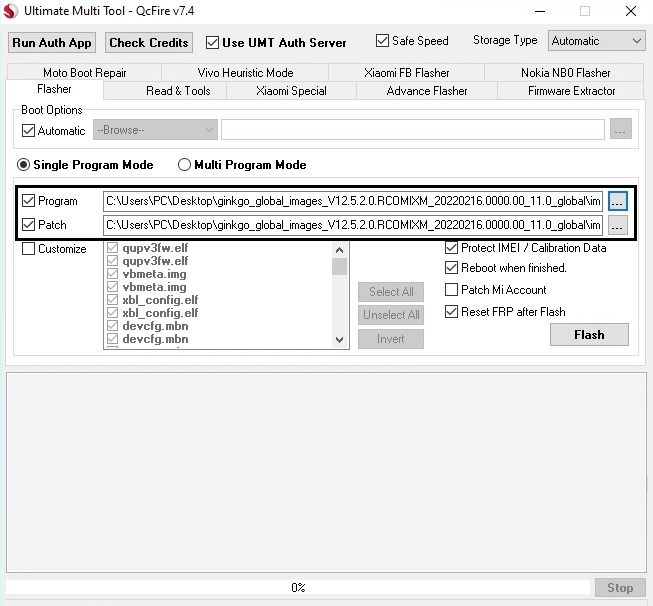Toggle Reset FRP after Flash
Viewport: 653px width, 606px height.
451,312
